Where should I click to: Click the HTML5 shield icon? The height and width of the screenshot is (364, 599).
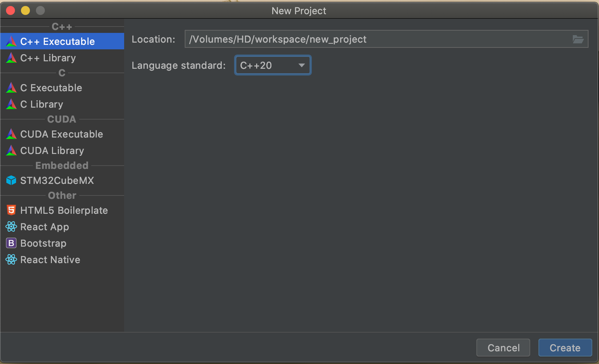[x=11, y=210]
